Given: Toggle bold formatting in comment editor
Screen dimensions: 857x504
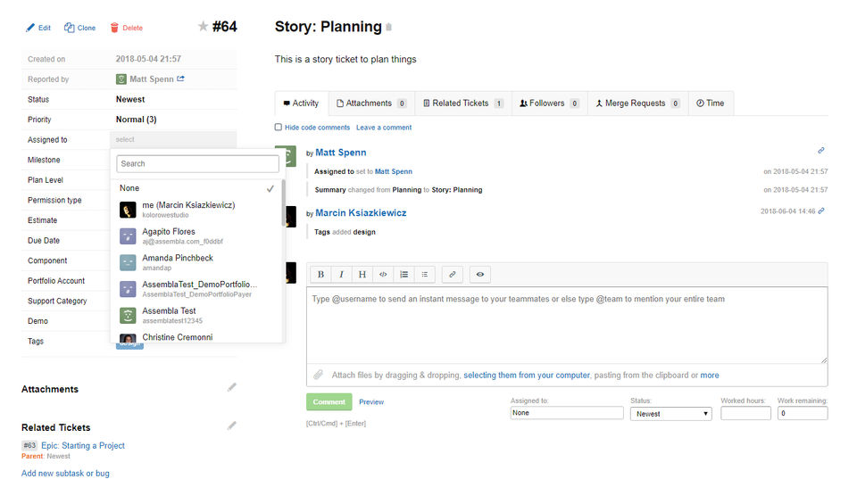Looking at the screenshot, I should tap(320, 275).
